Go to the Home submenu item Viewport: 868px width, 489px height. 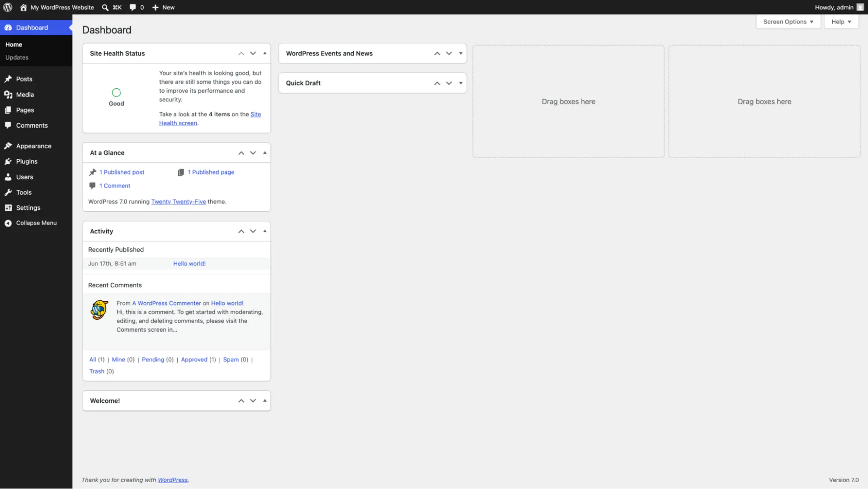[x=14, y=45]
